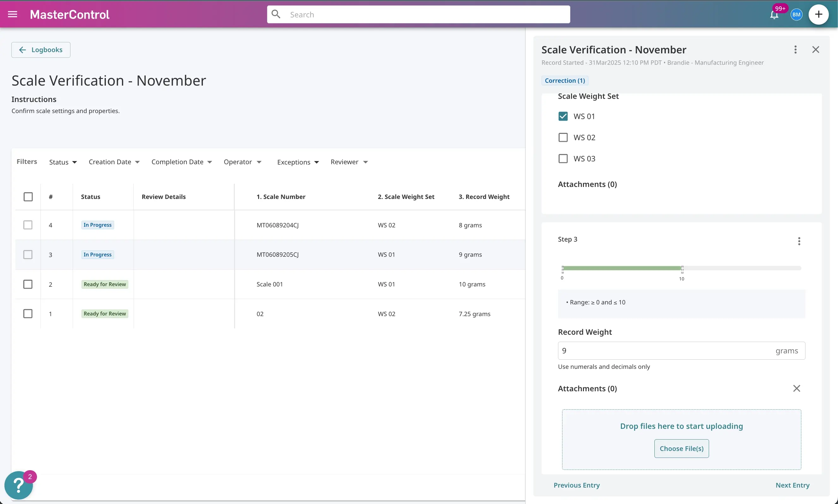Open the Reviewer filter dropdown
The height and width of the screenshot is (504, 838).
click(349, 162)
